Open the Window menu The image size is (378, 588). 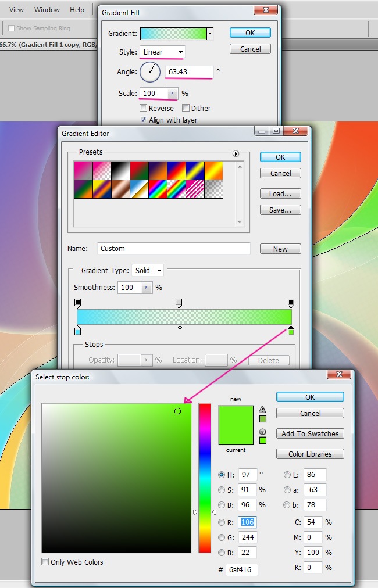click(47, 10)
